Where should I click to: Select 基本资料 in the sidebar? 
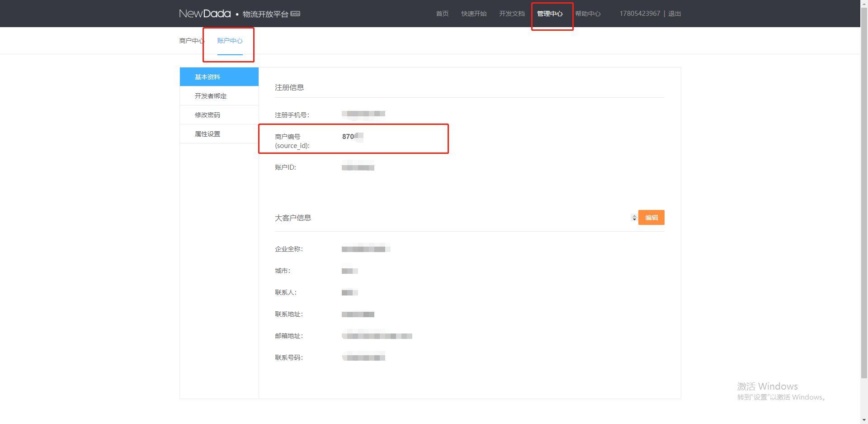(219, 77)
